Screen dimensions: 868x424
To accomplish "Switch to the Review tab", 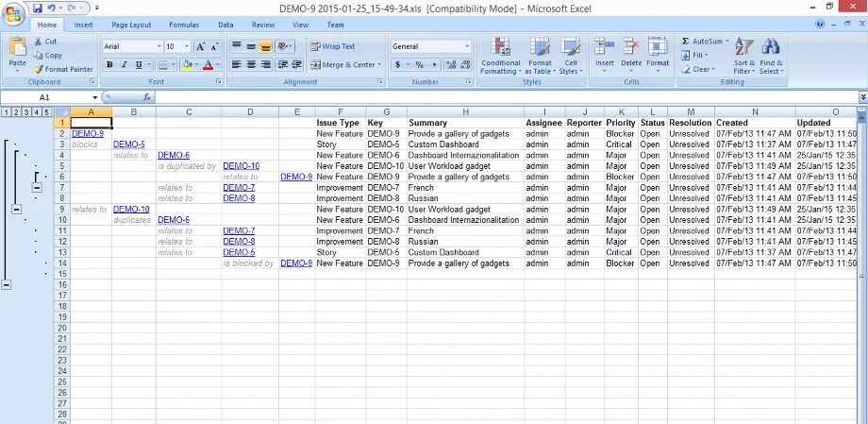I will 263,25.
